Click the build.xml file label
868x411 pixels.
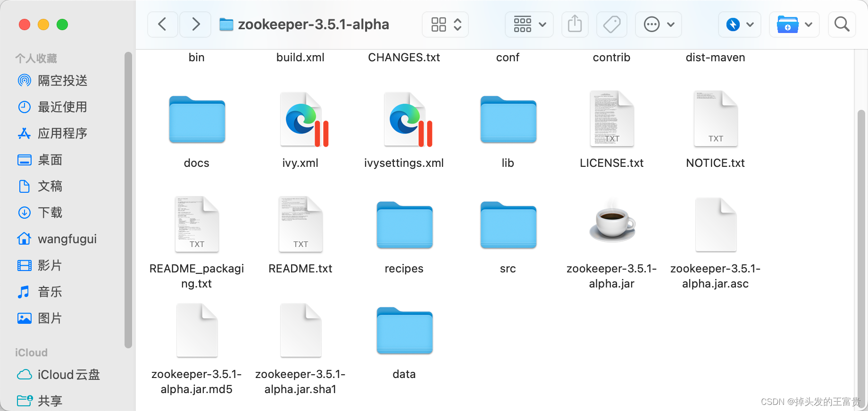click(x=300, y=58)
